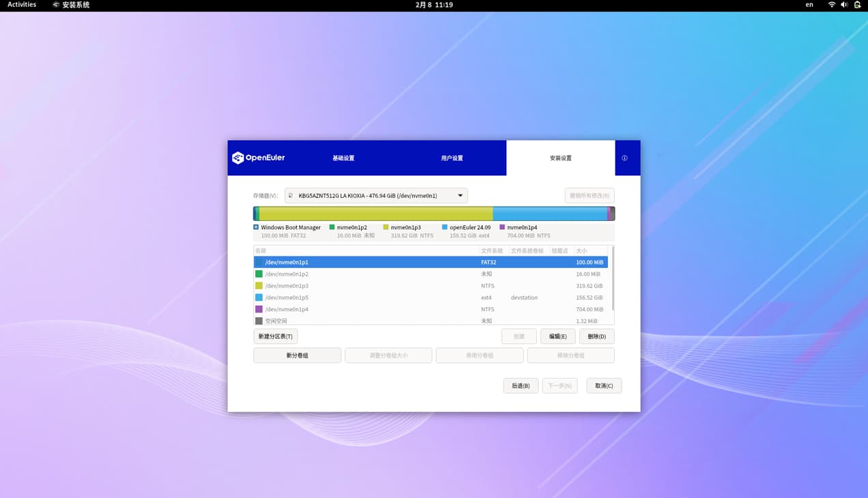Open the date and time menu
Viewport: 868px width, 498px height.
pos(434,5)
